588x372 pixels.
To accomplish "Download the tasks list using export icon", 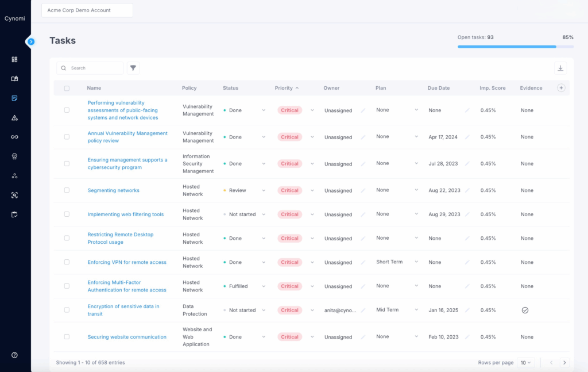I will click(560, 68).
